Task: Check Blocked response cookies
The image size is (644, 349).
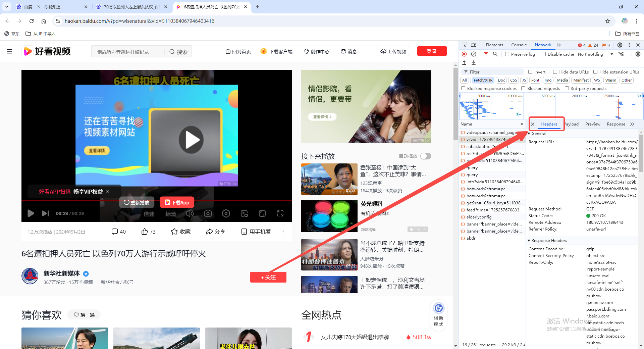Action: click(x=463, y=88)
